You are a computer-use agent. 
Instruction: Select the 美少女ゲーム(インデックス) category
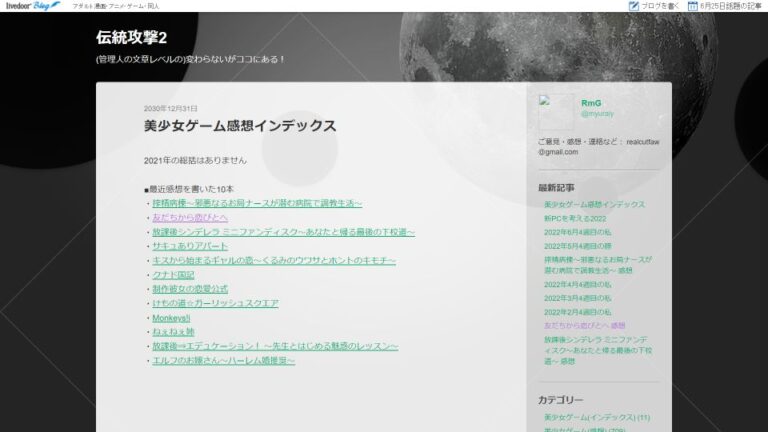click(596, 417)
